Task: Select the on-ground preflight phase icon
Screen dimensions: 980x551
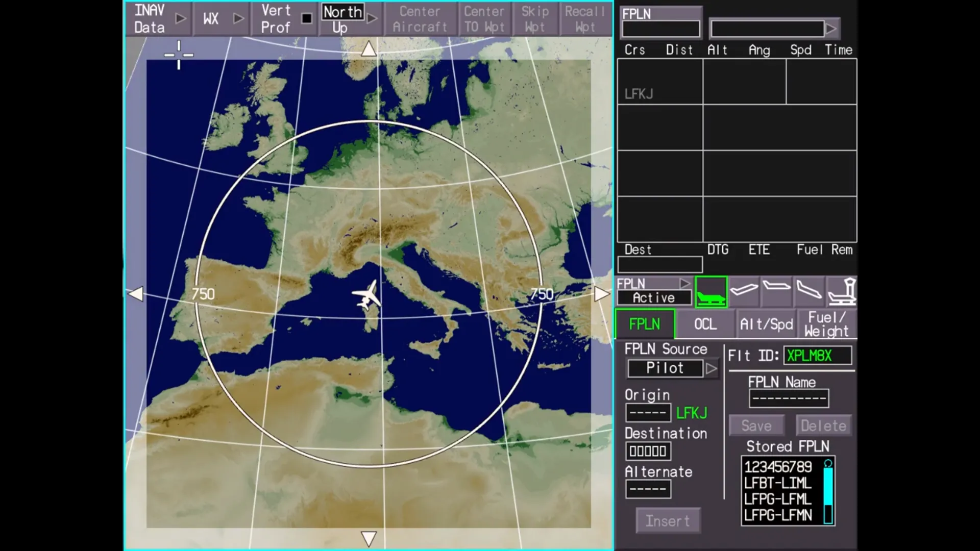Action: tap(710, 292)
